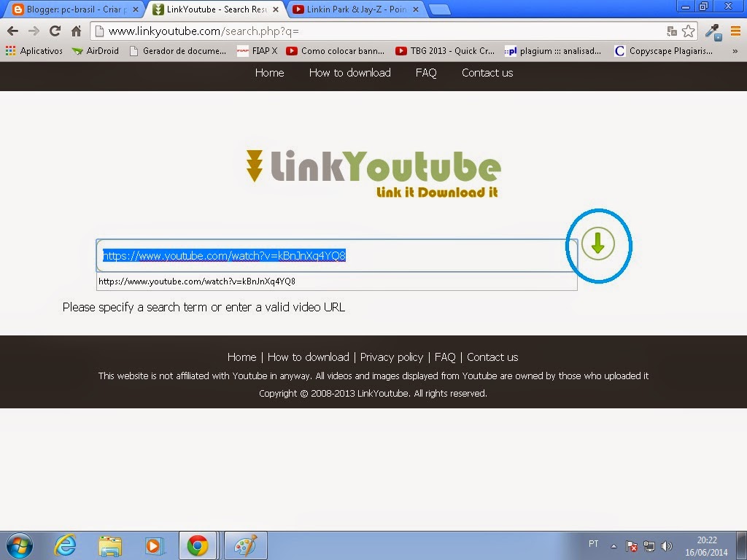
Task: Open Home in the top navigation
Action: click(x=270, y=73)
